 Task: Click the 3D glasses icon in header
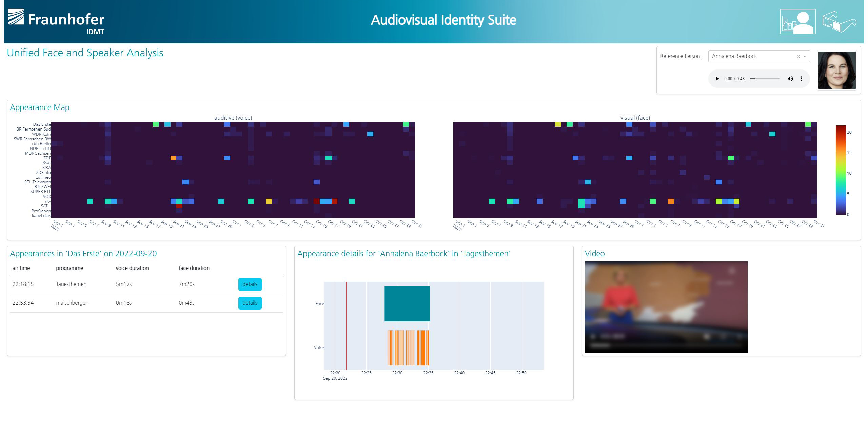[x=839, y=22]
